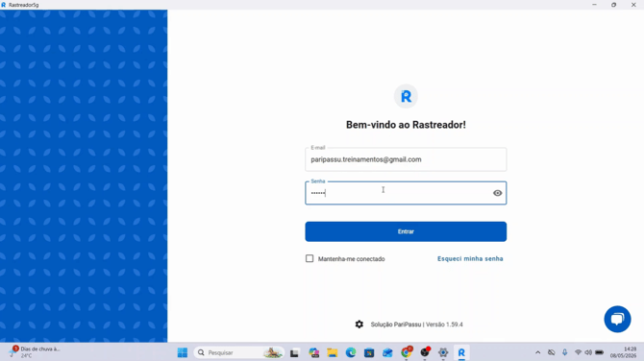Viewport: 644px width, 361px height.
Task: Click the E-mail input field
Action: pyautogui.click(x=406, y=159)
